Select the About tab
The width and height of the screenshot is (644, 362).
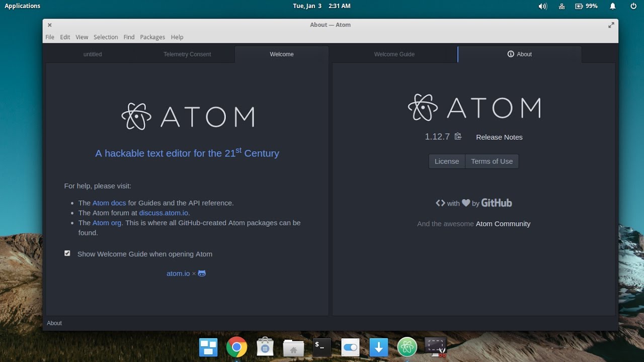pyautogui.click(x=520, y=54)
